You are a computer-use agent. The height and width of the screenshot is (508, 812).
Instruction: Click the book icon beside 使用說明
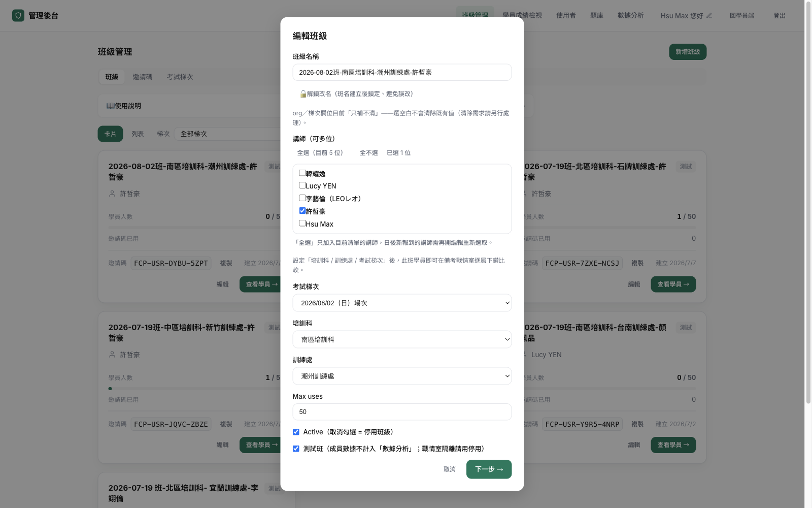(110, 106)
